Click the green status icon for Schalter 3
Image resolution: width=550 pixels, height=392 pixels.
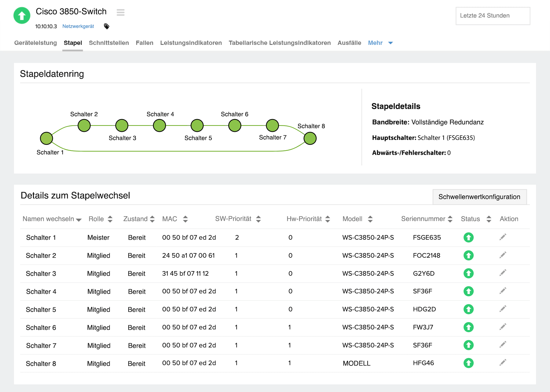468,273
